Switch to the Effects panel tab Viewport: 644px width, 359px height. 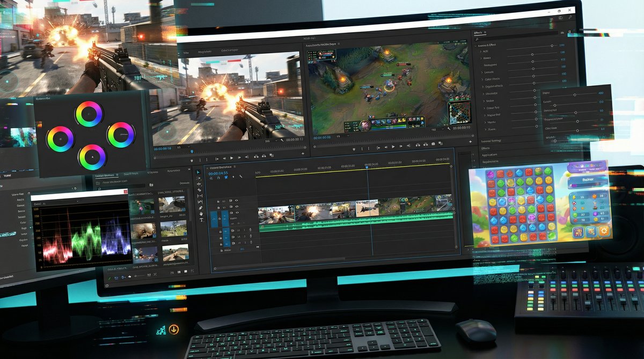click(x=478, y=33)
